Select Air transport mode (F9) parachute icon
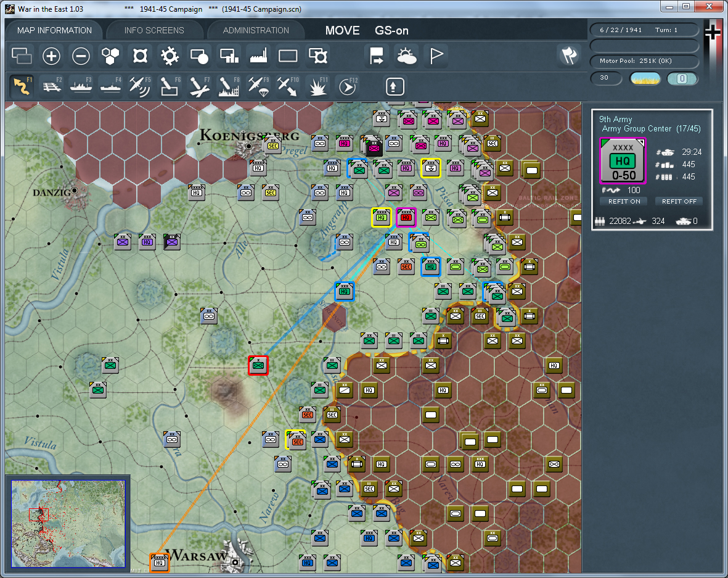 (x=259, y=86)
